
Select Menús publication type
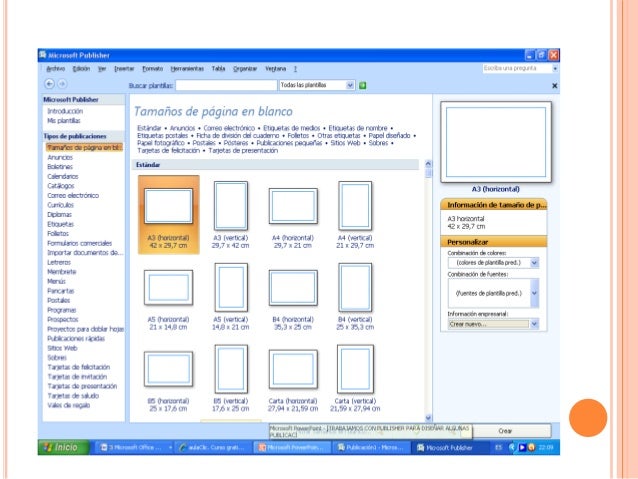(56, 281)
